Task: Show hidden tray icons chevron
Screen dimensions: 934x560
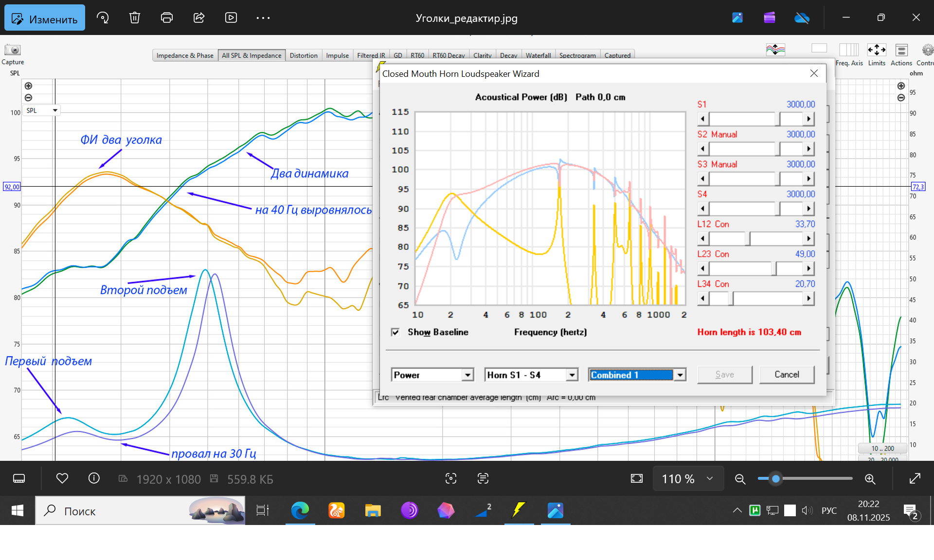Action: 737,510
